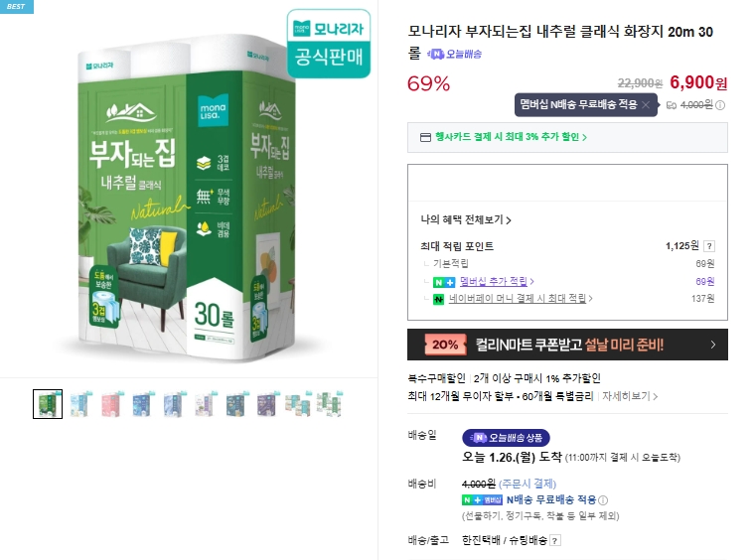Expand 자세히보기 for installment details

click(630, 396)
